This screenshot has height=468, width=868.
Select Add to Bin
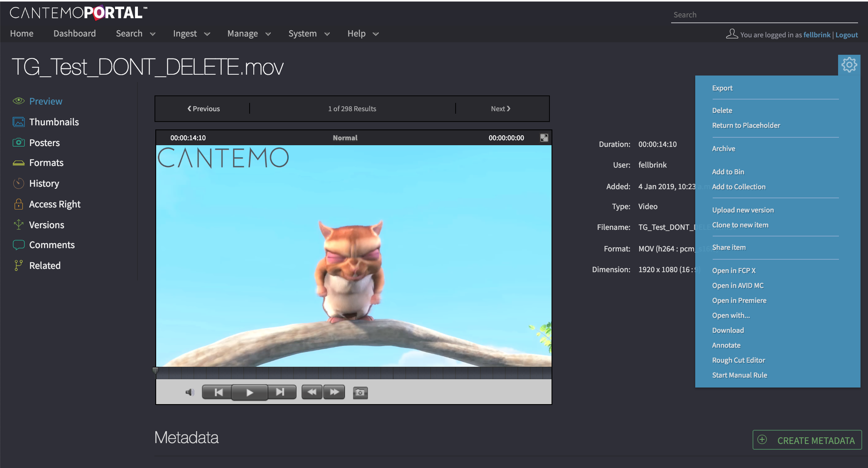point(728,172)
